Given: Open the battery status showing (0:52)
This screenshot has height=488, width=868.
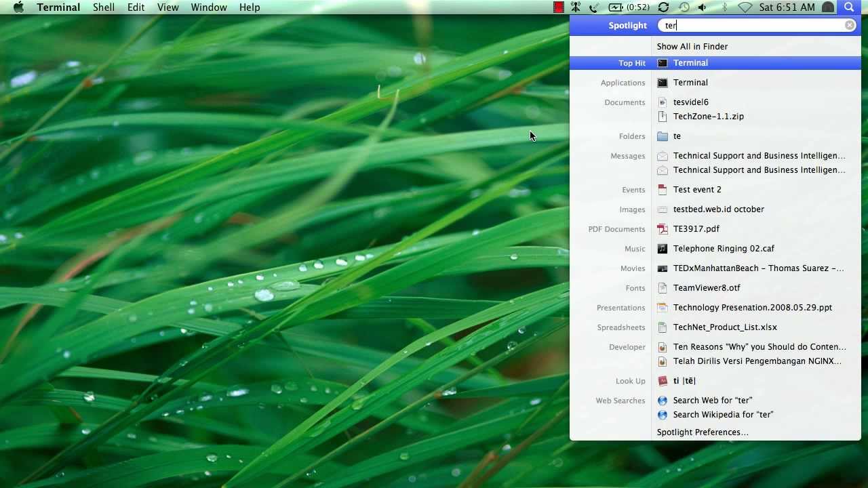Looking at the screenshot, I should click(x=629, y=7).
